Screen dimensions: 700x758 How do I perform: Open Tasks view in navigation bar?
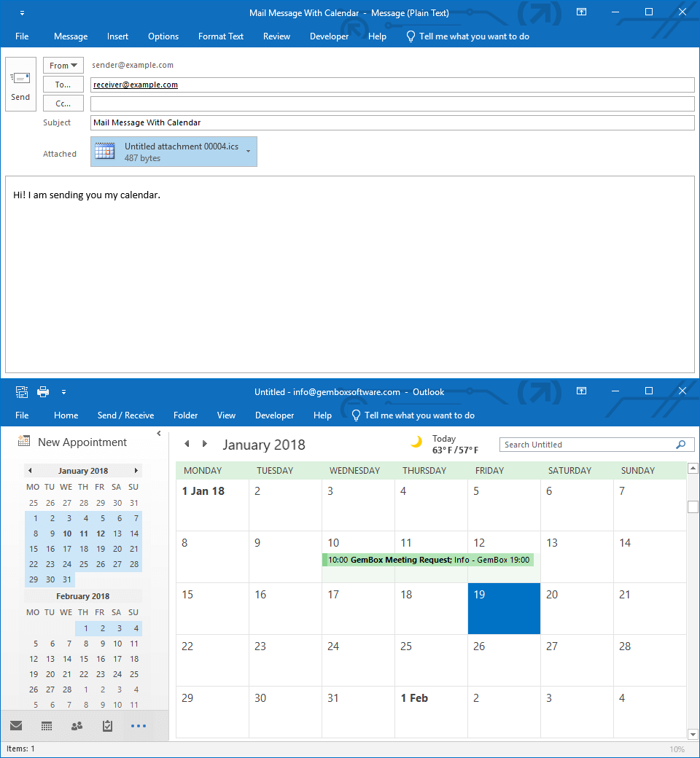coord(107,726)
